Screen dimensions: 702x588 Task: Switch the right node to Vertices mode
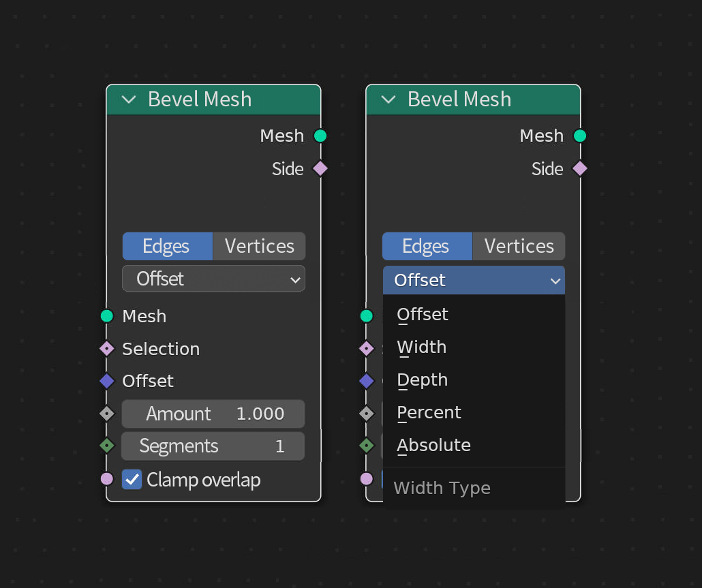[x=519, y=246]
